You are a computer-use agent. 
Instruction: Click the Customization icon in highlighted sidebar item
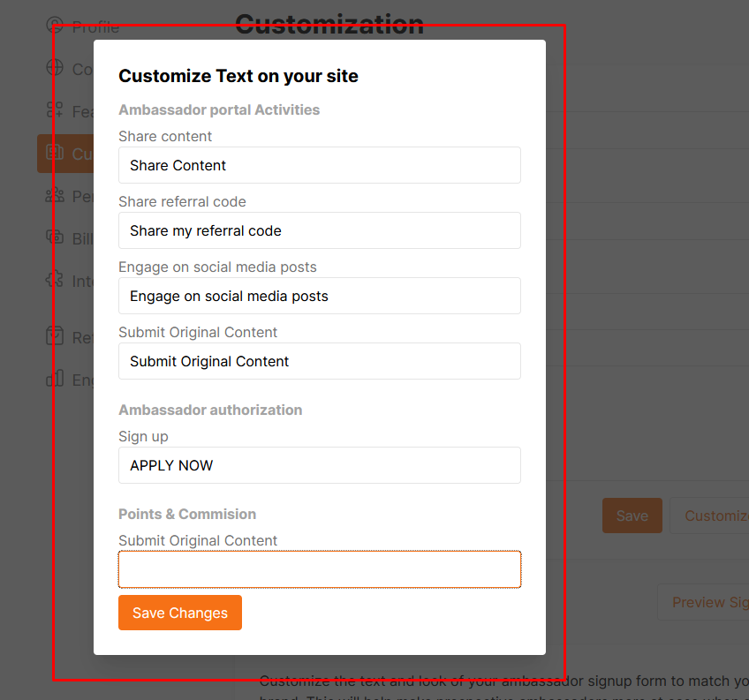click(x=55, y=153)
